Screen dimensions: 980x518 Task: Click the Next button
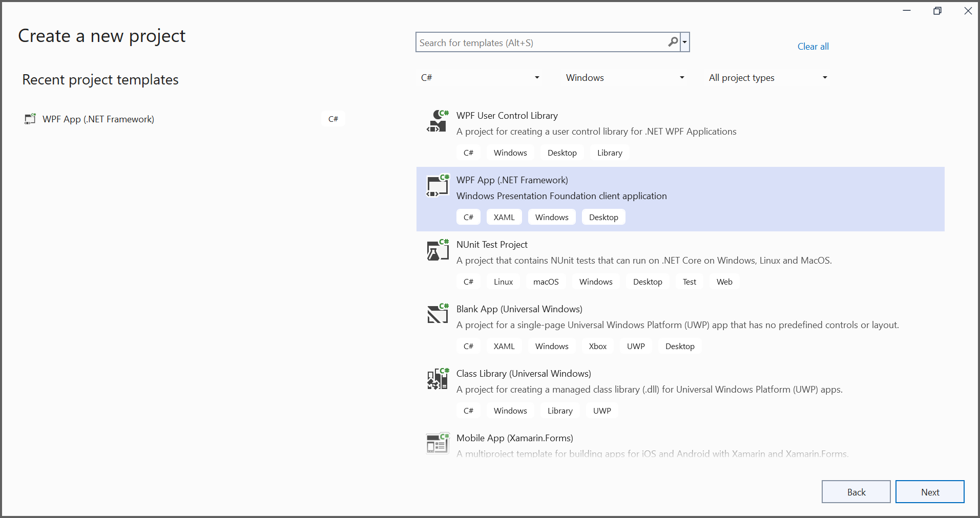tap(930, 492)
